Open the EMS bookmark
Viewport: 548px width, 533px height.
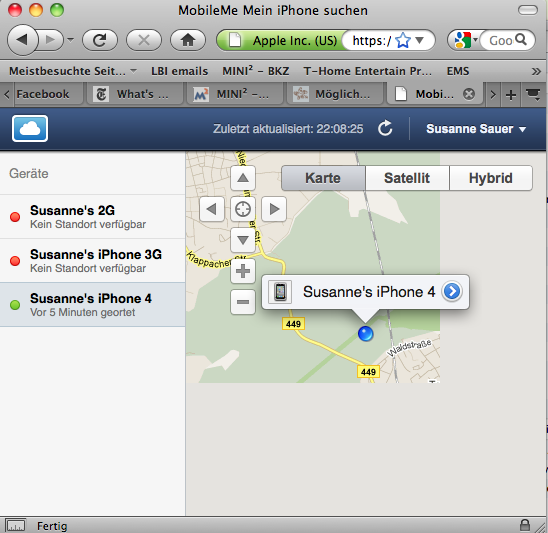[458, 71]
